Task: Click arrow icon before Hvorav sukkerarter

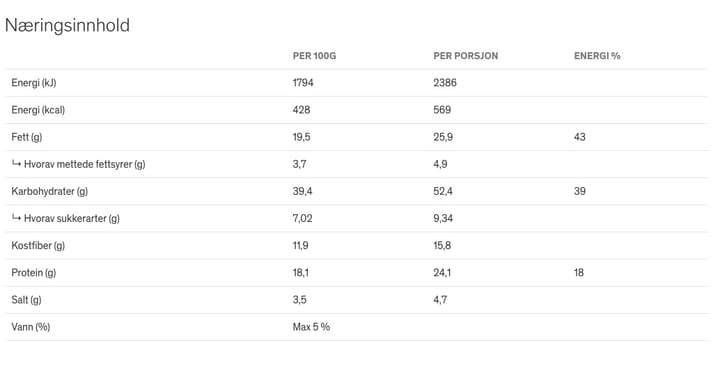Action: click(16, 218)
